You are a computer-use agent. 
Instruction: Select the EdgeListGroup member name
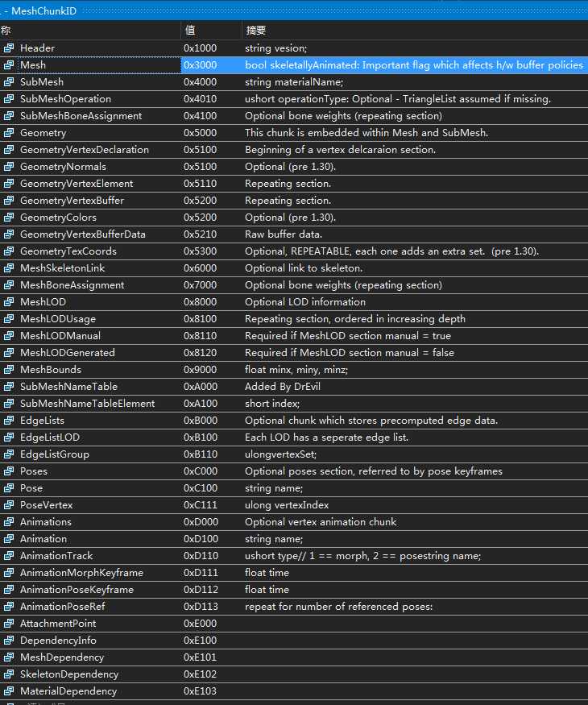pyautogui.click(x=55, y=454)
